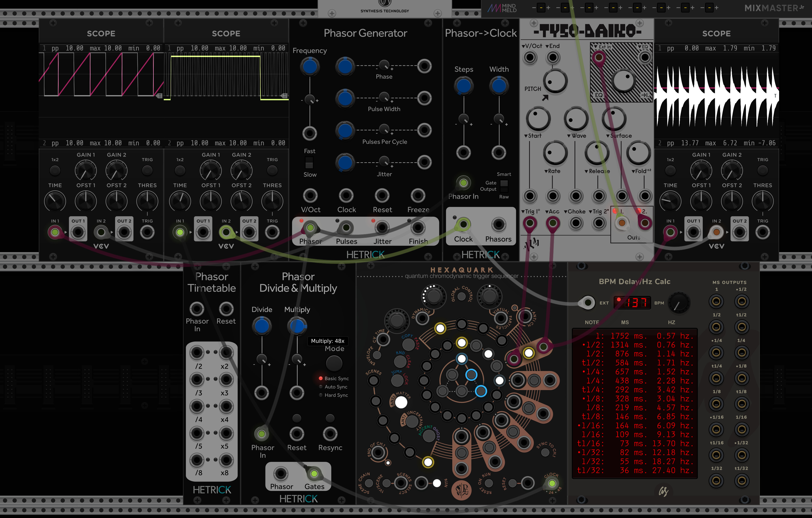Click the Resync input jack on Divide & Multiply
The image size is (812, 518).
[x=330, y=434]
